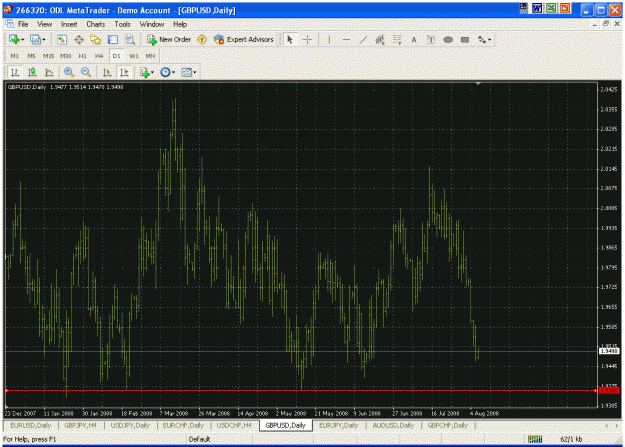The image size is (625, 447).
Task: Select the horizontal line drawing tool
Action: coord(346,39)
